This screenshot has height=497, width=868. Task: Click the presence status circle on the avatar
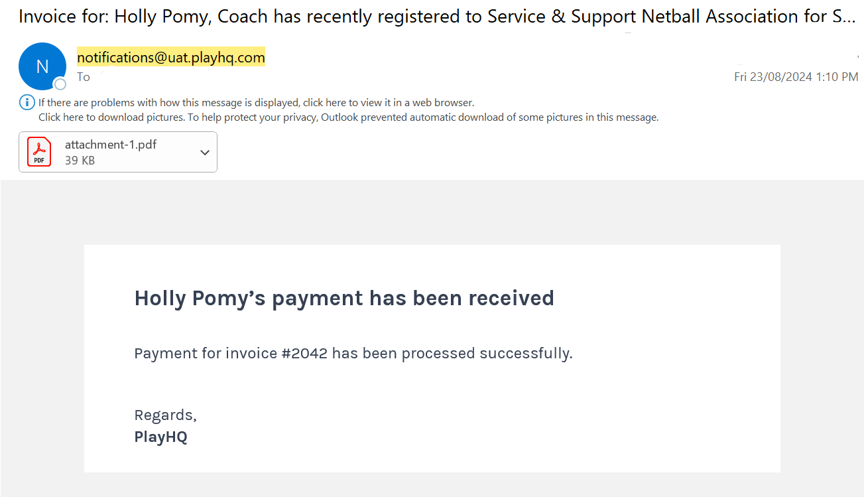click(60, 84)
